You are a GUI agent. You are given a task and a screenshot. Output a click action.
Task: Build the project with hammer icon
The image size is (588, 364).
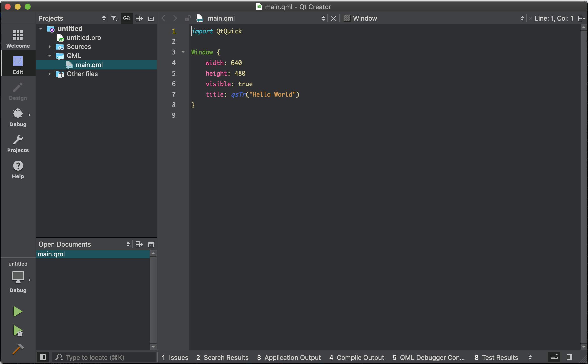(x=18, y=349)
